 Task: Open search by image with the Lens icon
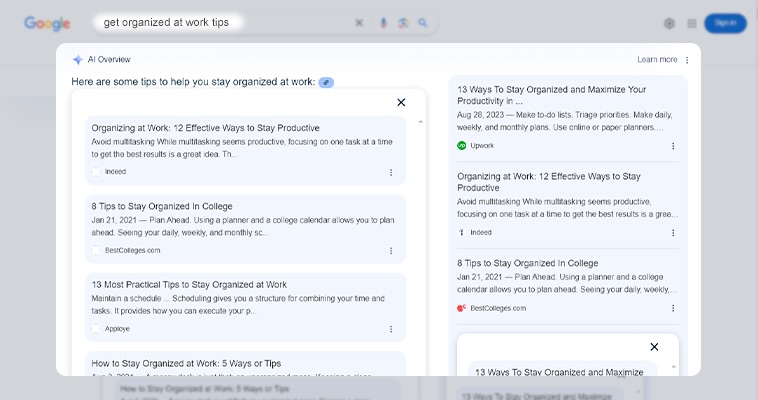coord(403,23)
